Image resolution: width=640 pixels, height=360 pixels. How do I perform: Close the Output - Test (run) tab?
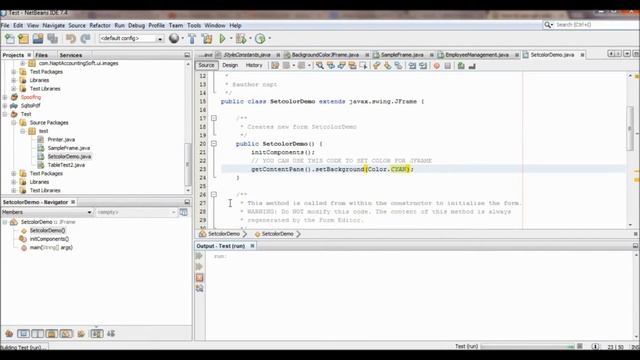252,246
